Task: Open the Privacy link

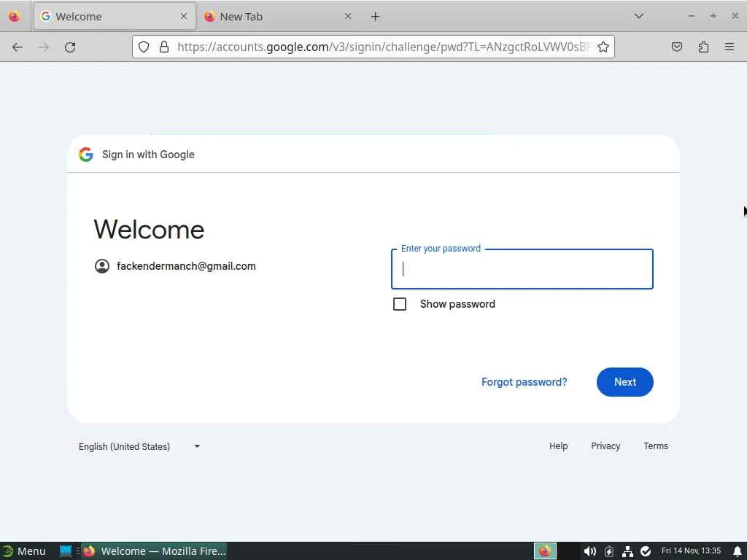Action: 605,446
